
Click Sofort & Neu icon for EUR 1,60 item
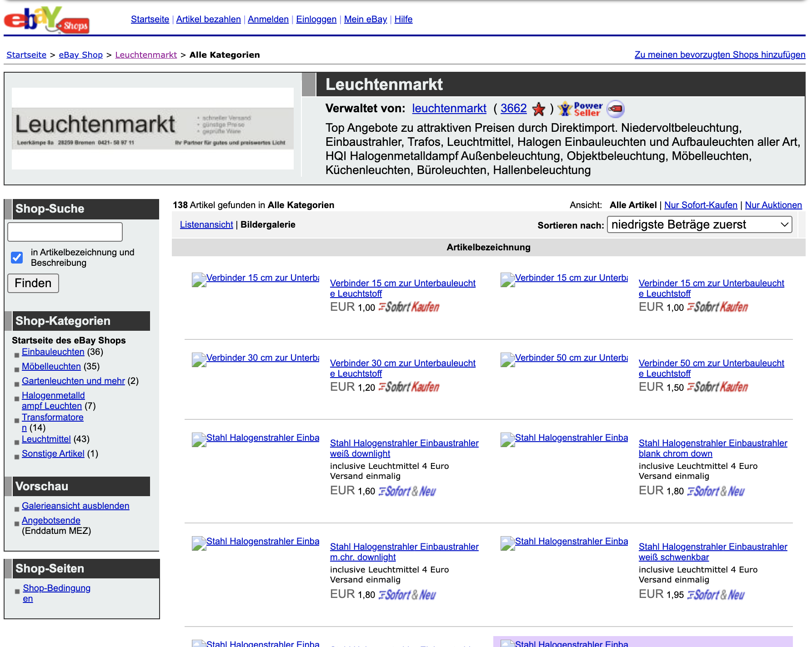coord(407,491)
